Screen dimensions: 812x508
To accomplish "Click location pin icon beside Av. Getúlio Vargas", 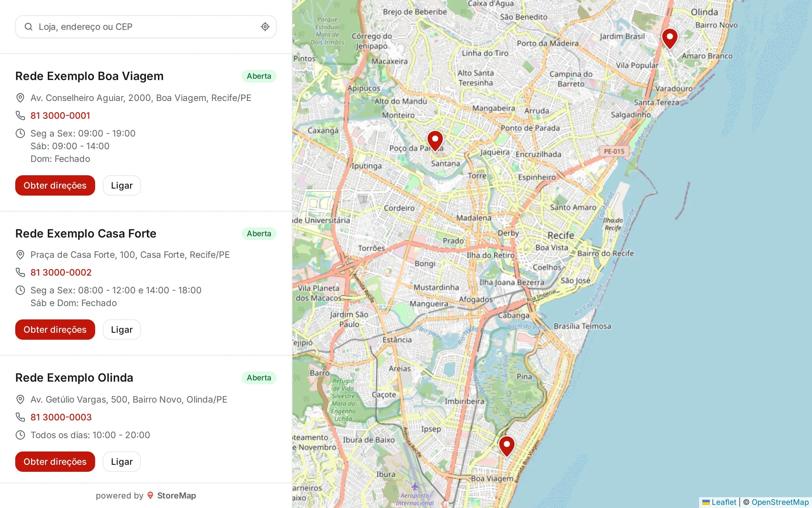I will tap(20, 399).
